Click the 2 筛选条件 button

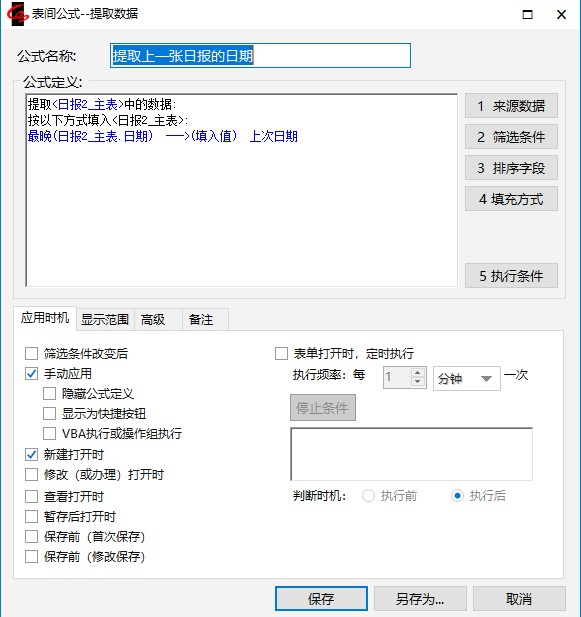(x=511, y=137)
